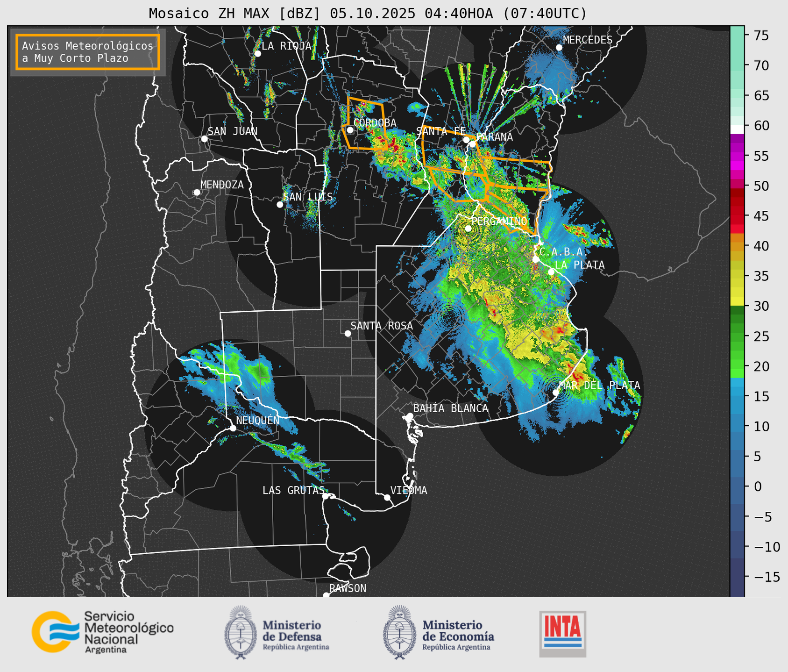Click the Avisos Meteorológicos a Muy Corto Plazo legend
788x672 pixels.
(x=88, y=52)
